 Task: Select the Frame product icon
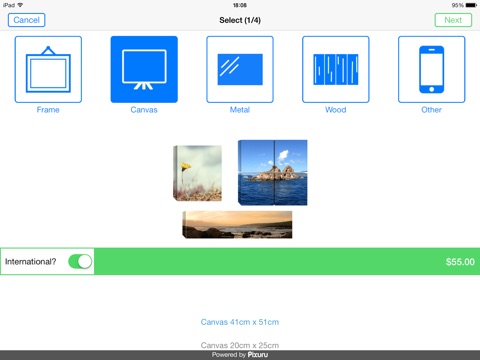tap(48, 69)
